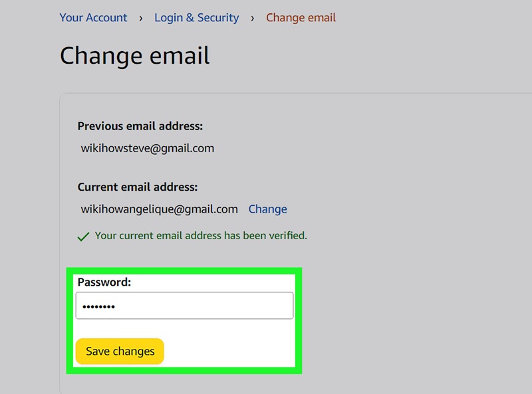Click the Change email breadcrumb item
Screen dimensions: 532x394
tap(301, 18)
